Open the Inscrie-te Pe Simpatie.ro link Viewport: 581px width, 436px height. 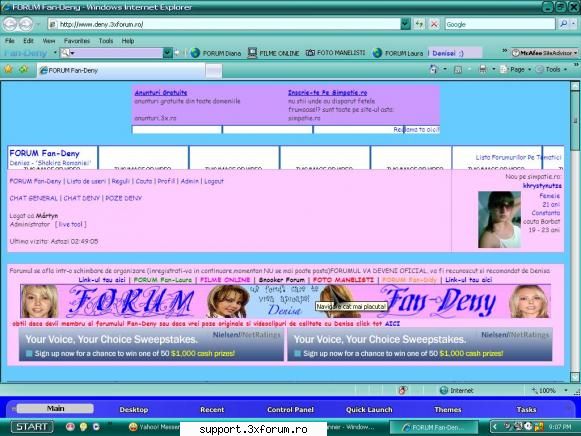click(x=328, y=93)
